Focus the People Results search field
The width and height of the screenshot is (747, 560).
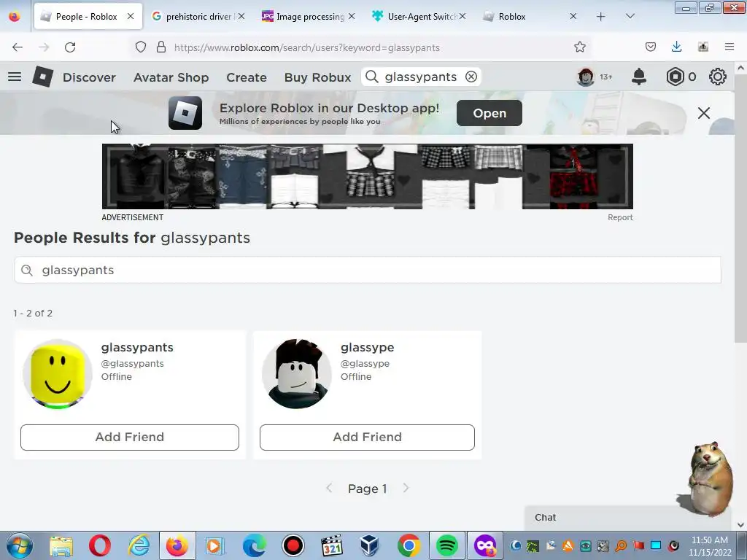368,270
